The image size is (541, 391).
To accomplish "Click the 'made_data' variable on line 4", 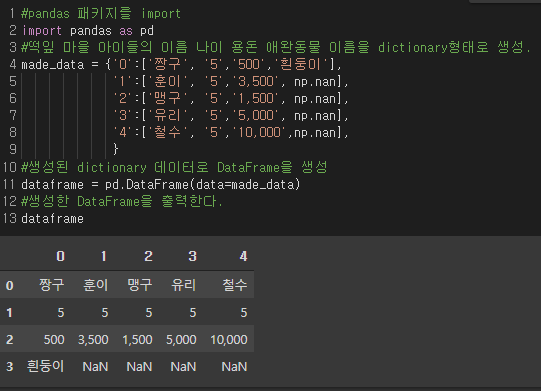I will [53, 65].
